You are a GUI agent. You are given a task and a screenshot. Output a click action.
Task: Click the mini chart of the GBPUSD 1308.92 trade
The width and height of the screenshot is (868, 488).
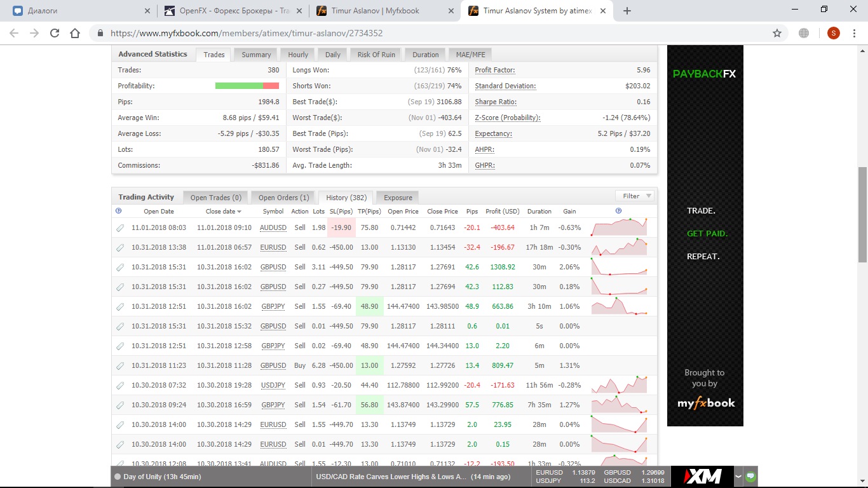point(620,267)
